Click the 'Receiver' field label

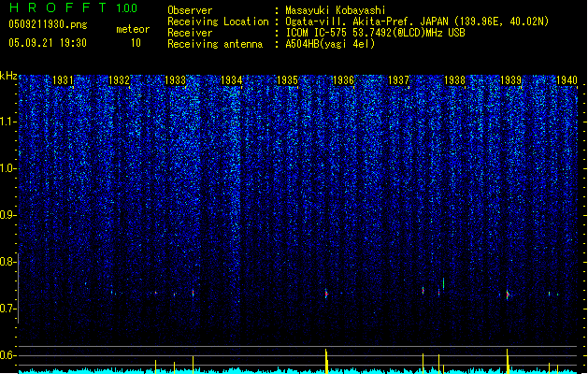[190, 33]
